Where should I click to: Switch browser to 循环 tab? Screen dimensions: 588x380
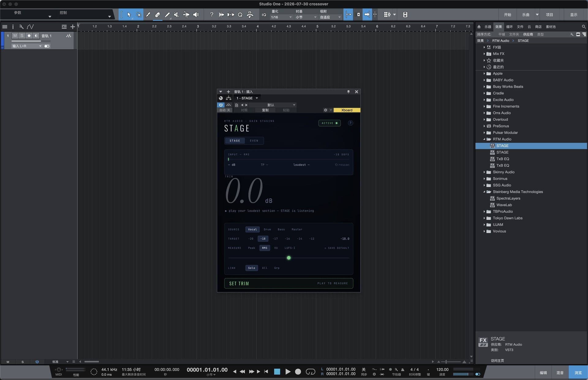pyautogui.click(x=509, y=27)
